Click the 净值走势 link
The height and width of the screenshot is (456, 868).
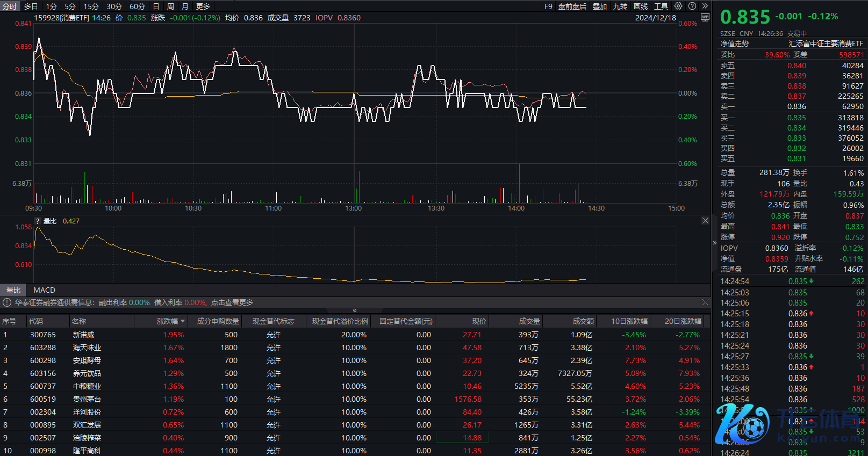coord(734,44)
